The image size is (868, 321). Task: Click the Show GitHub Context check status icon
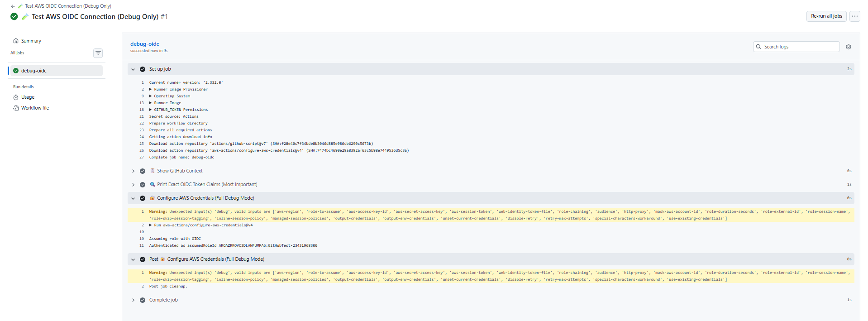tap(143, 171)
